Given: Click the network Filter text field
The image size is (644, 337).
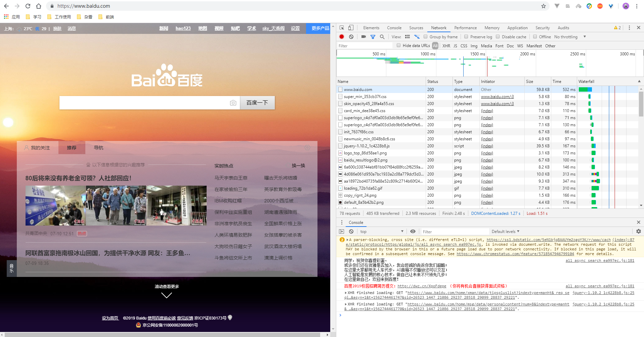Looking at the screenshot, I should click(364, 46).
